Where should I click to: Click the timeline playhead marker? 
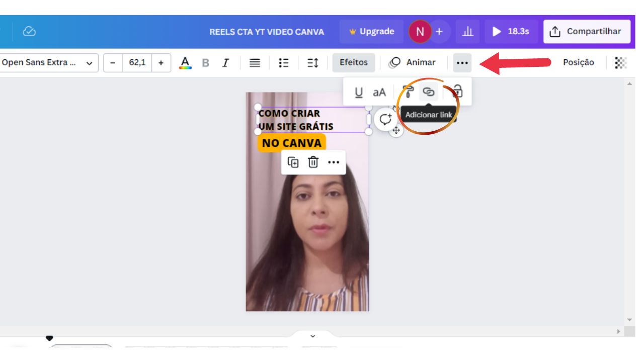49,338
